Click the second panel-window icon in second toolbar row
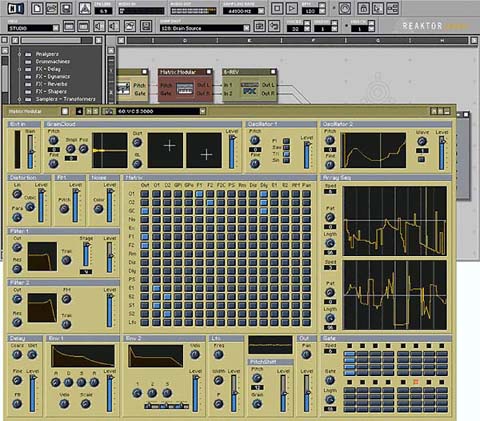This screenshot has width=480, height=421. tap(83, 26)
